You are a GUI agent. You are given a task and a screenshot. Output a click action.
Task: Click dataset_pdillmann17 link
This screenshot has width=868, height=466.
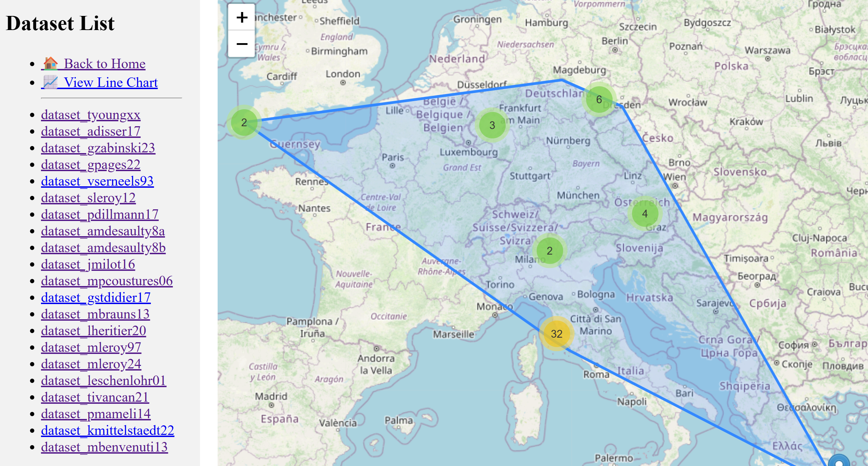coord(100,215)
